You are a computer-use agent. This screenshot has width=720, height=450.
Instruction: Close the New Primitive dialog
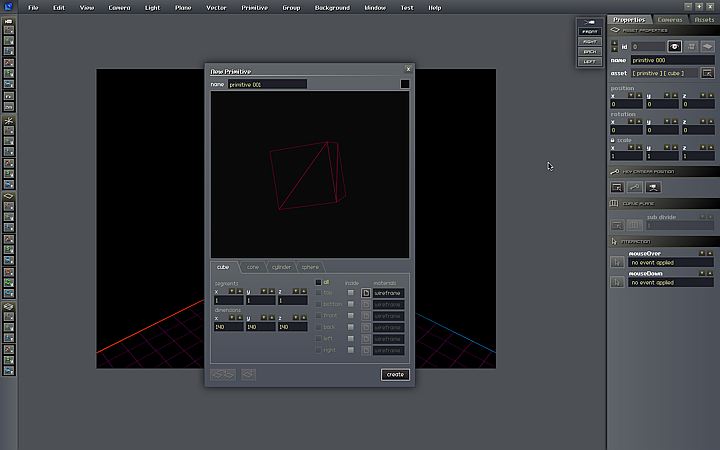[408, 69]
